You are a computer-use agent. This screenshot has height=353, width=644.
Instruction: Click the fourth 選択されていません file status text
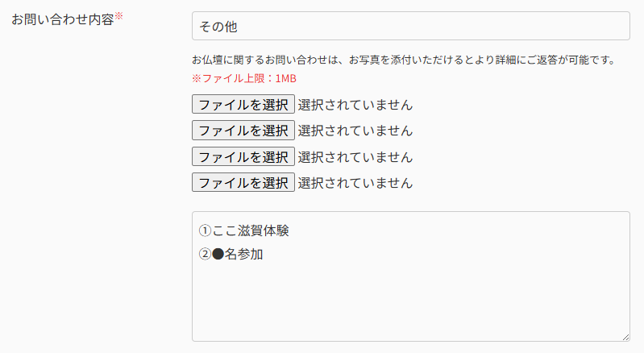coord(355,183)
